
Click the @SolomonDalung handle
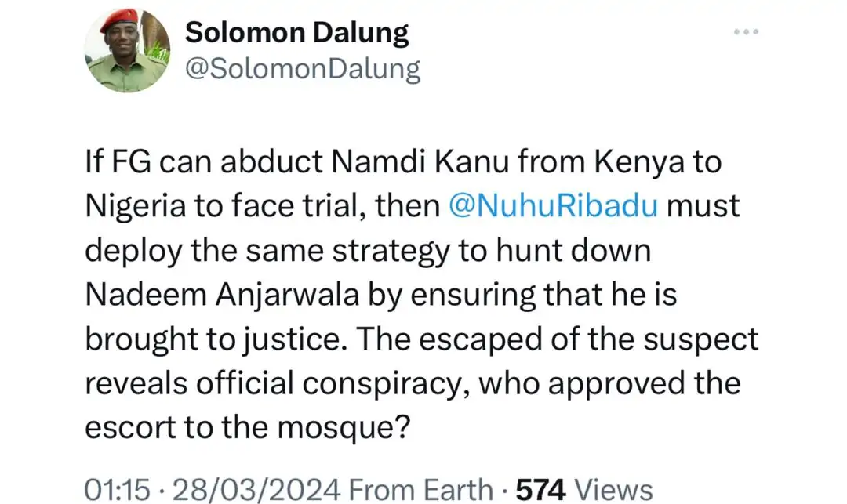(302, 70)
